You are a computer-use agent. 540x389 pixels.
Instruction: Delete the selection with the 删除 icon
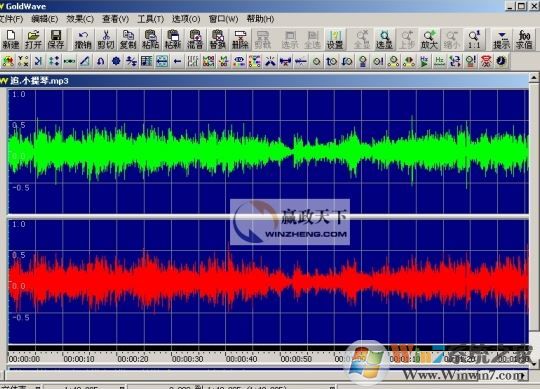coord(240,40)
